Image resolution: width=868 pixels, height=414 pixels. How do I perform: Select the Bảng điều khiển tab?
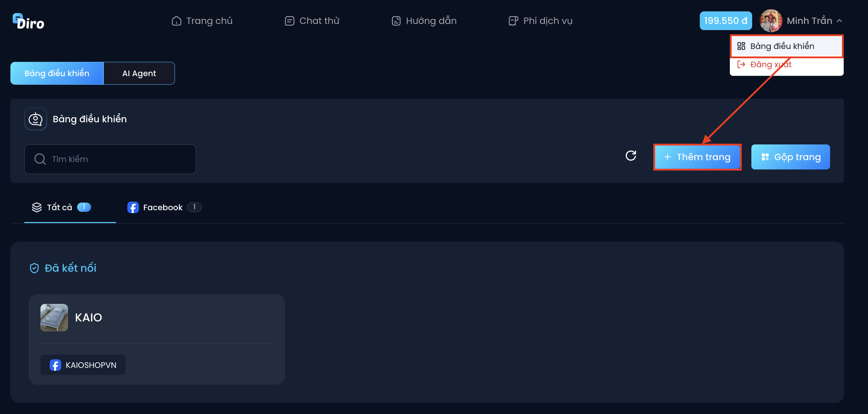[x=57, y=73]
